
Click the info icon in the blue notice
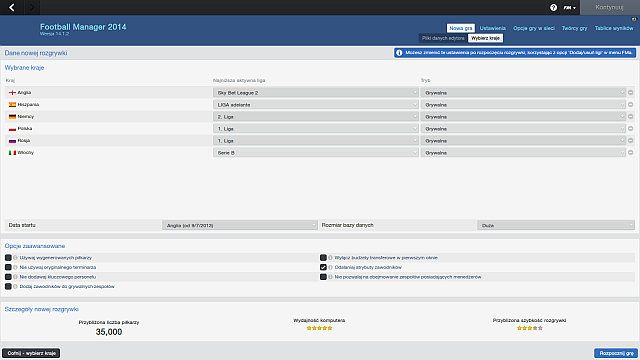(x=399, y=53)
